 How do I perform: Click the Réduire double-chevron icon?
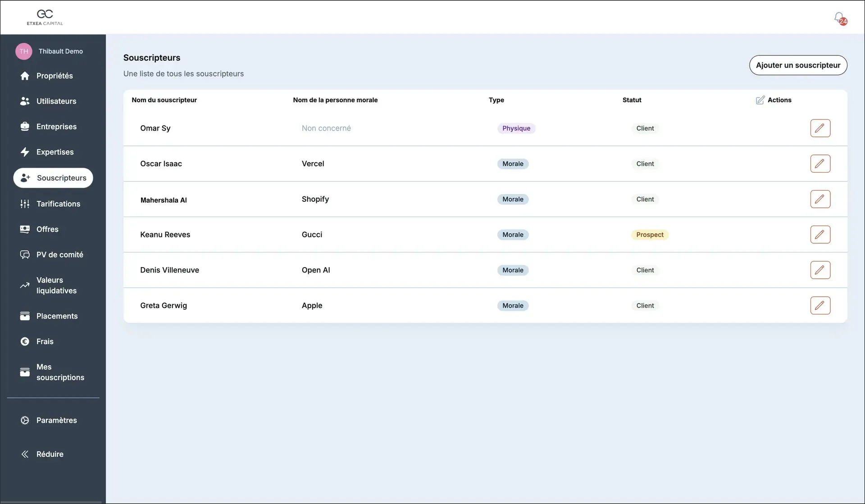pos(25,454)
